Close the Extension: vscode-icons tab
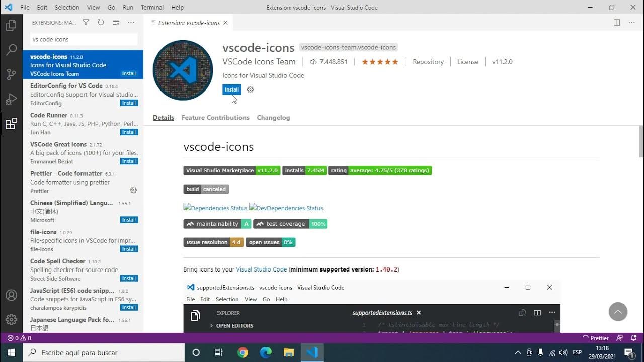Image resolution: width=644 pixels, height=362 pixels. tap(225, 23)
